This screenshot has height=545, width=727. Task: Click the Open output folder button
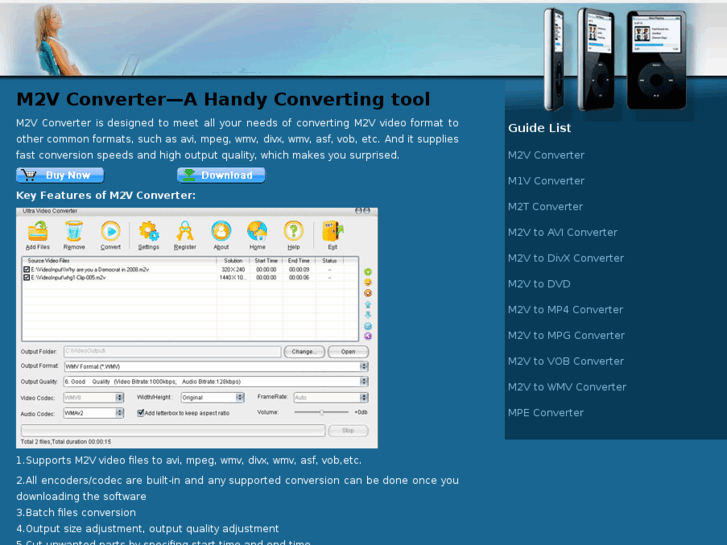point(348,352)
